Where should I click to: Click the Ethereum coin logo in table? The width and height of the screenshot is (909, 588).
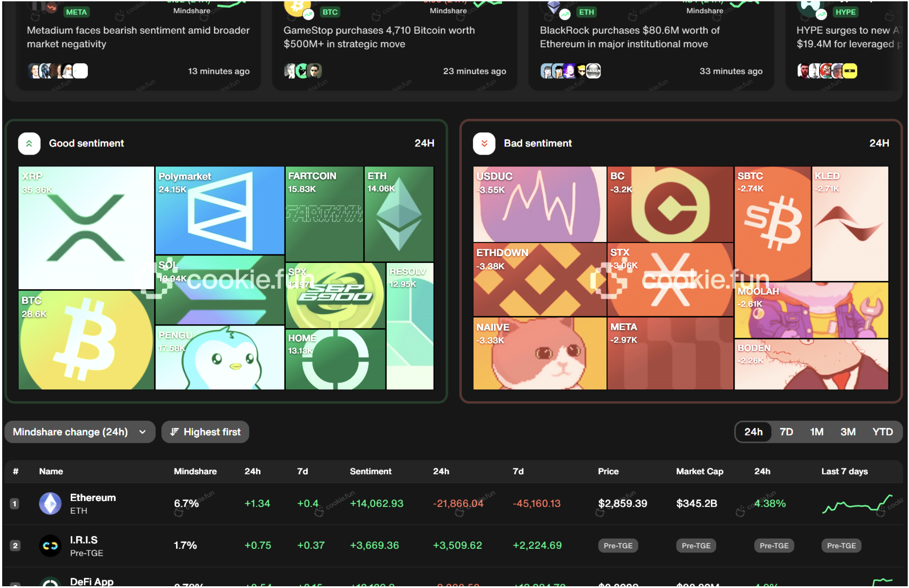[50, 503]
